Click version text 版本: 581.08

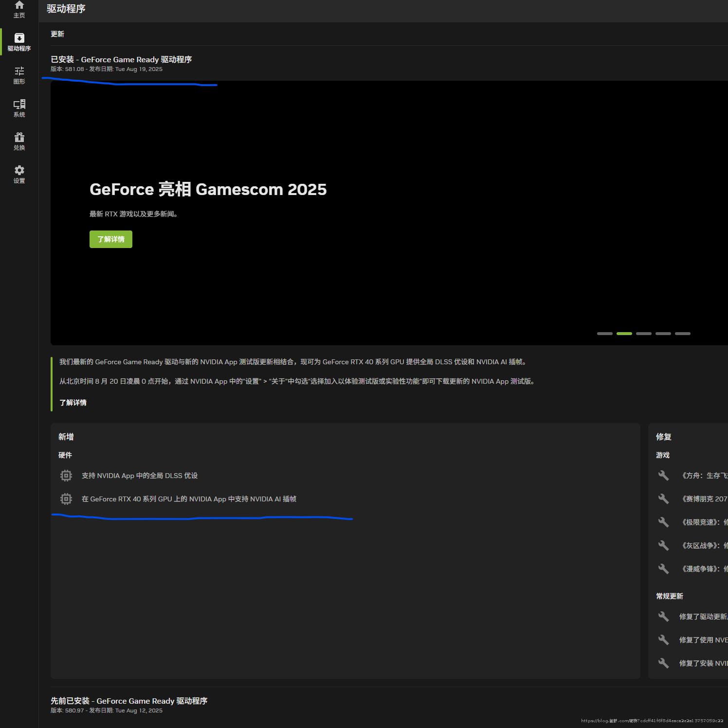click(67, 69)
